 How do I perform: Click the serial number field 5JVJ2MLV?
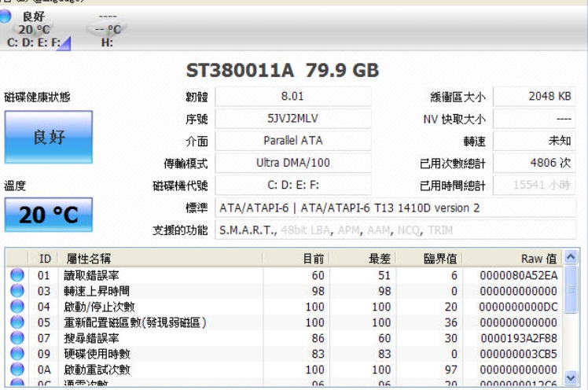[x=293, y=119]
